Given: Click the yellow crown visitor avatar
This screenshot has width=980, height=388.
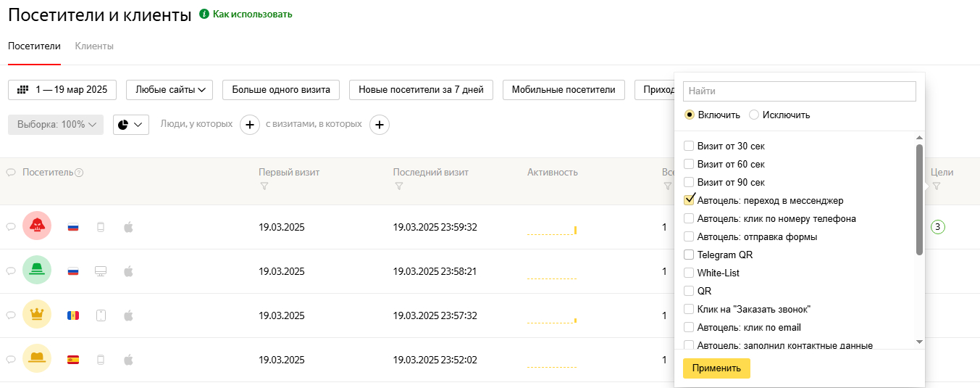Looking at the screenshot, I should tap(37, 315).
